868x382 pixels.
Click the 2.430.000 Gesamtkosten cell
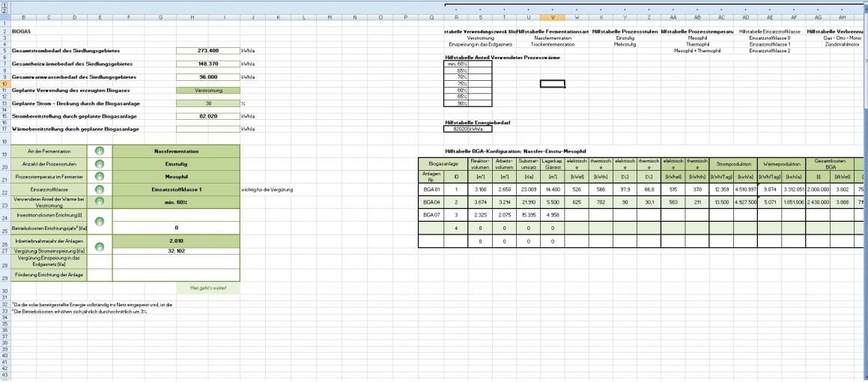[817, 202]
